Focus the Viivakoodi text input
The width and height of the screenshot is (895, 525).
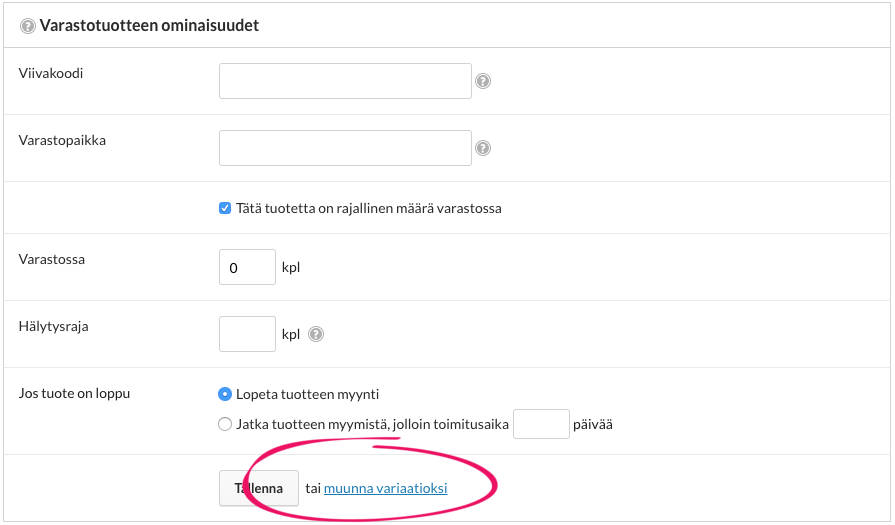pos(345,81)
